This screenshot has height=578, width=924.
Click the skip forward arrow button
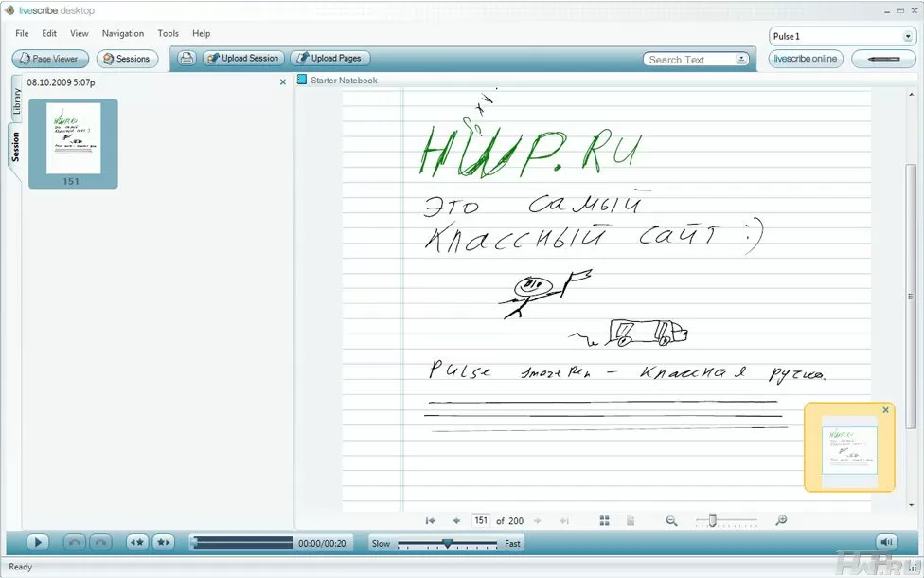[x=100, y=542]
